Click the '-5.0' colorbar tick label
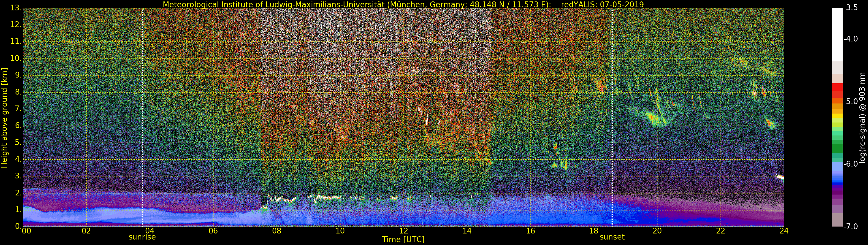The height and width of the screenshot is (245, 868). click(x=851, y=102)
